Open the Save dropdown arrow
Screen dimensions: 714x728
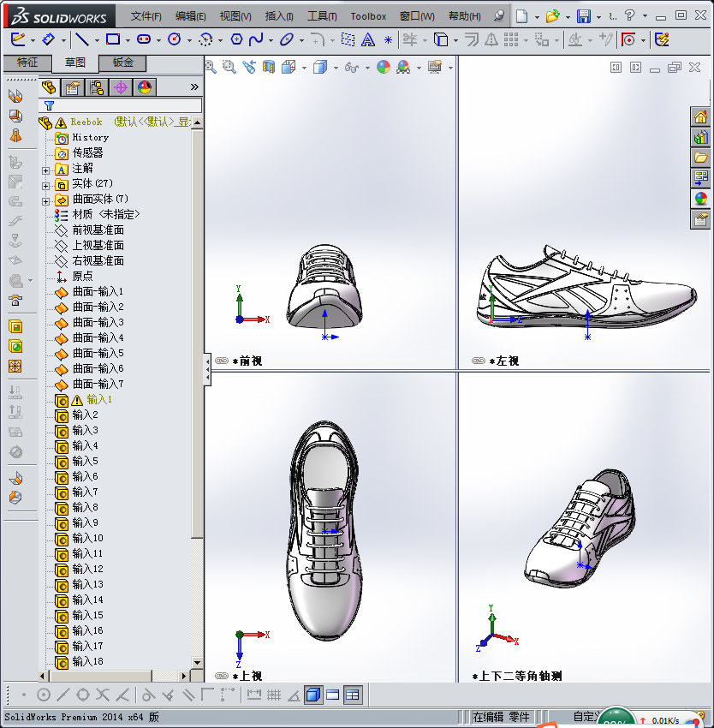[598, 17]
